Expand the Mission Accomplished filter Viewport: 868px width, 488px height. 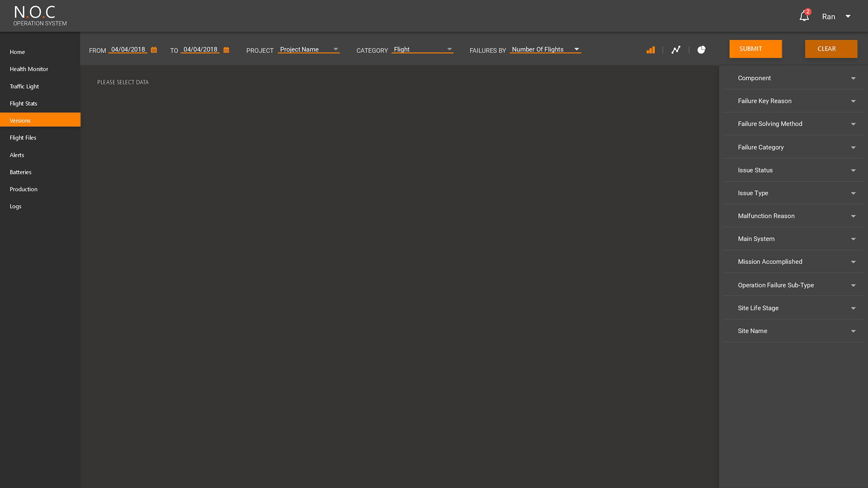(794, 262)
